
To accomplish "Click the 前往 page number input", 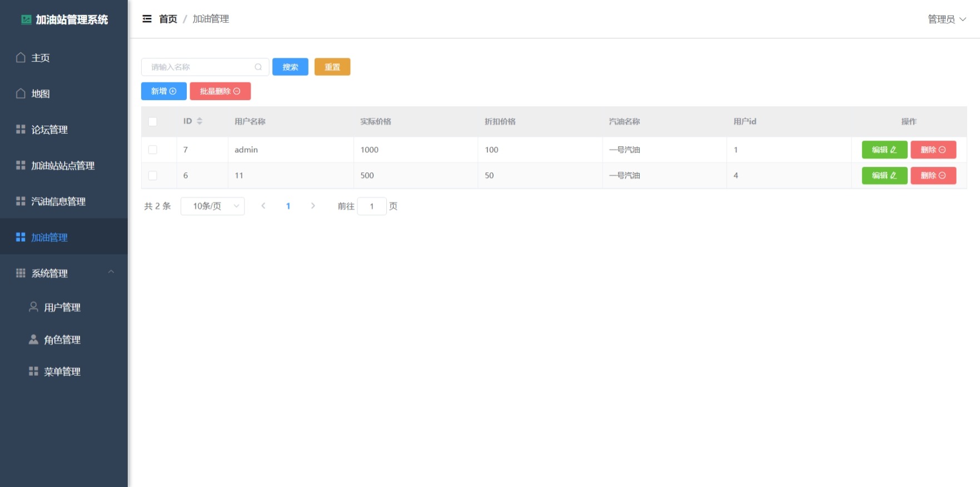I will pyautogui.click(x=372, y=206).
